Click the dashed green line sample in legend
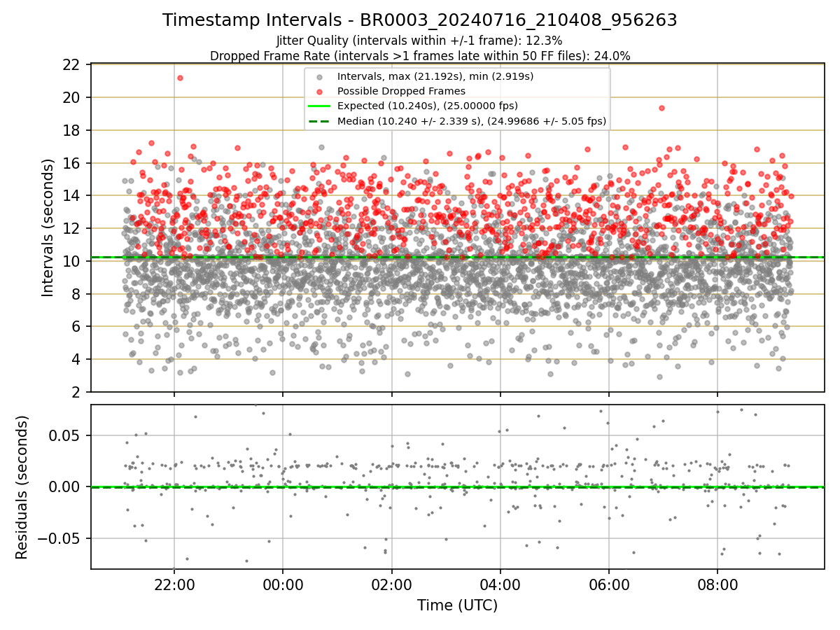 click(x=319, y=122)
